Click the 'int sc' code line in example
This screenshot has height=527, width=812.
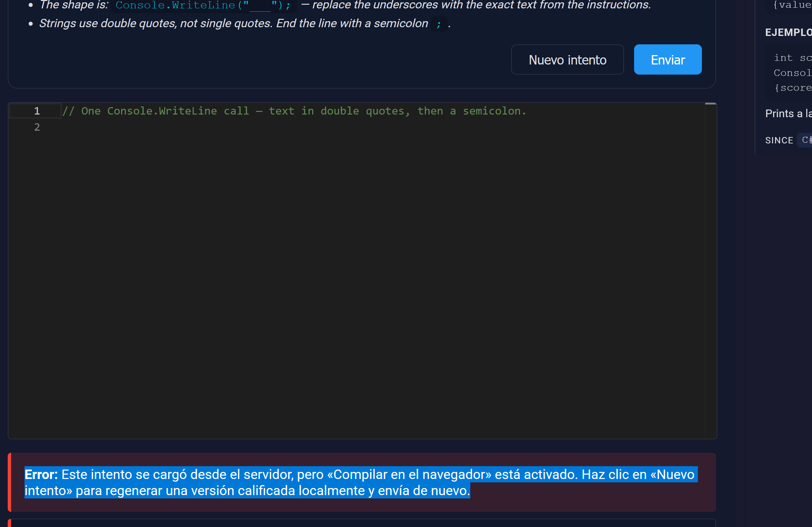pyautogui.click(x=792, y=58)
